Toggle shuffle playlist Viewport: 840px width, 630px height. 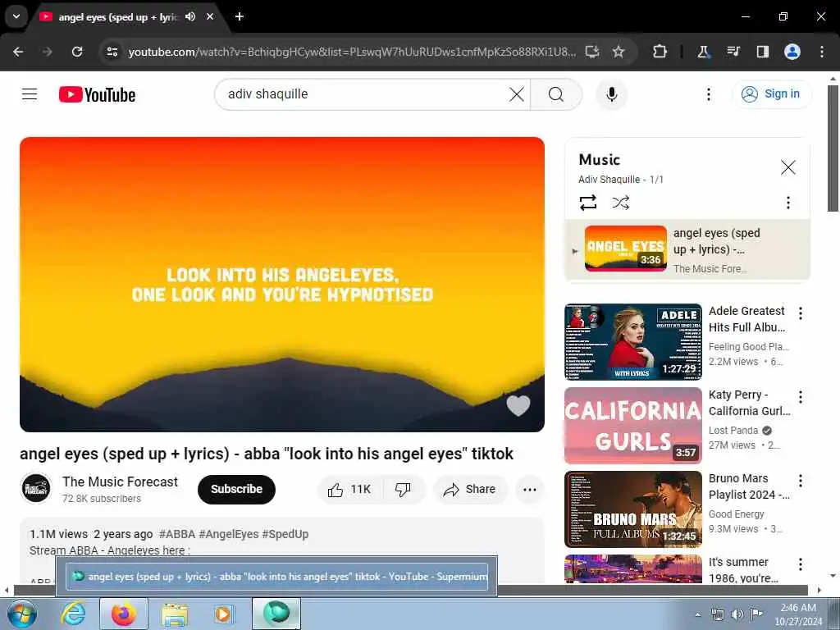coord(620,203)
